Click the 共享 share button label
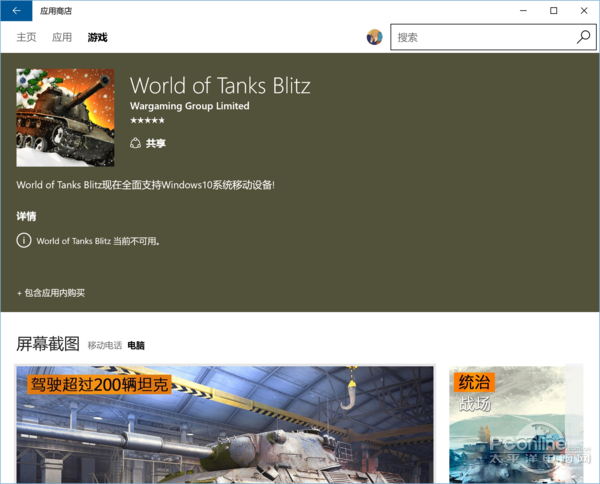Viewport: 600px width, 484px height. [155, 143]
